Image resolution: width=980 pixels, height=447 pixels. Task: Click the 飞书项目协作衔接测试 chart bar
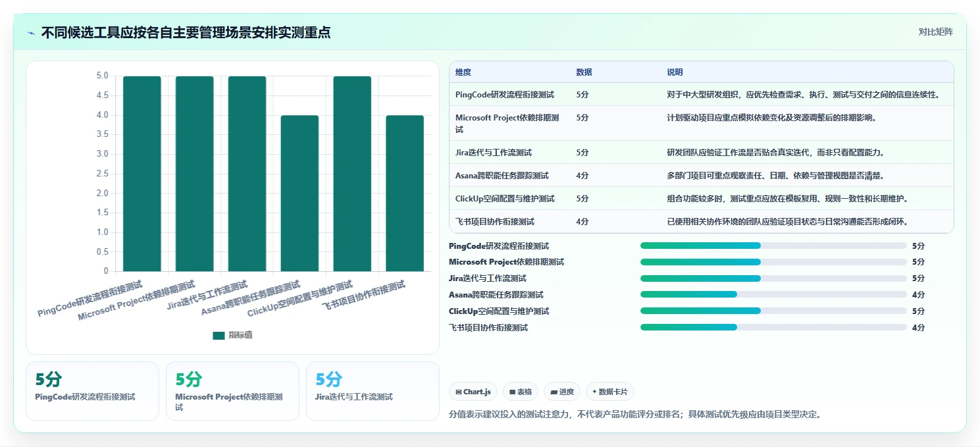pyautogui.click(x=405, y=194)
